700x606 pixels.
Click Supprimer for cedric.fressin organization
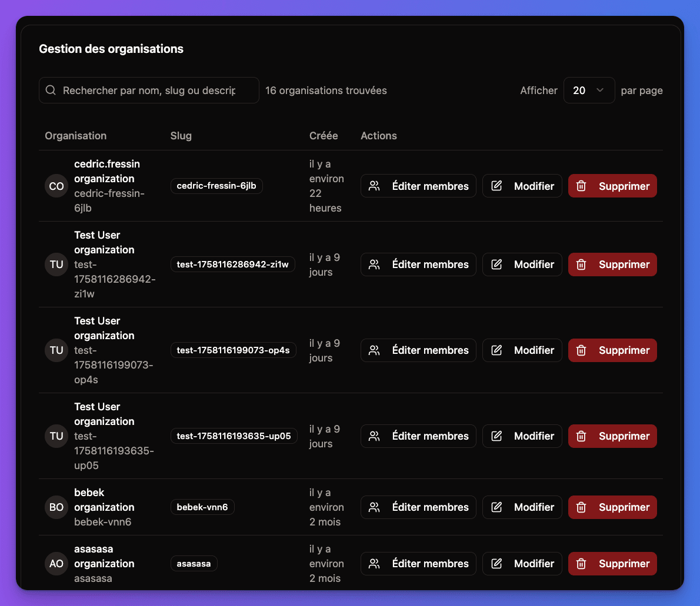point(612,186)
